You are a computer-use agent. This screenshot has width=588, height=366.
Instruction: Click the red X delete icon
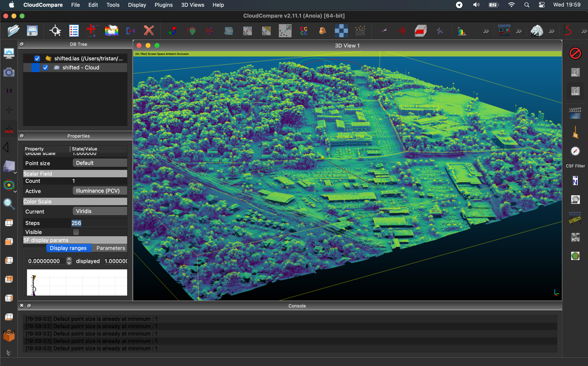tap(149, 31)
